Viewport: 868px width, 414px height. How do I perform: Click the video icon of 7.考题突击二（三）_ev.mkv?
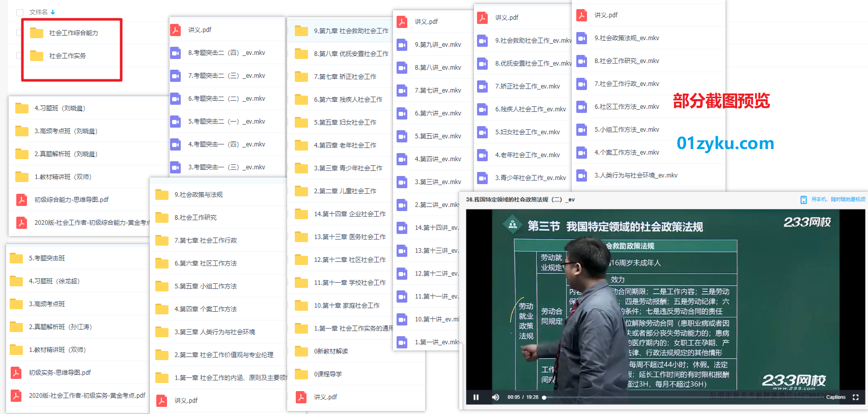click(176, 76)
